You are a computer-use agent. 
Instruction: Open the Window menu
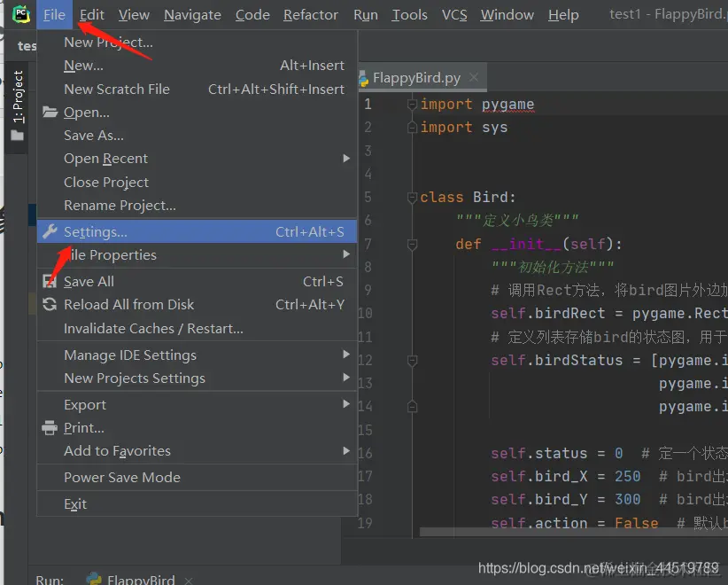click(507, 15)
